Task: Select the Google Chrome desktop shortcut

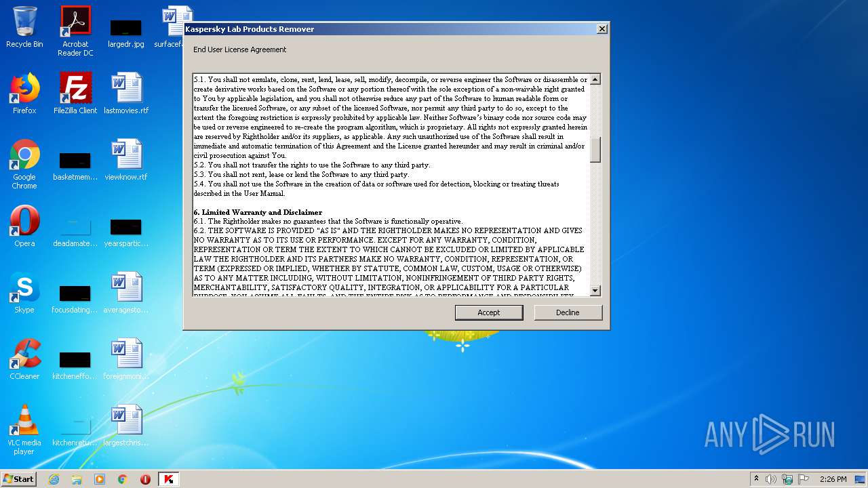Action: (x=24, y=164)
